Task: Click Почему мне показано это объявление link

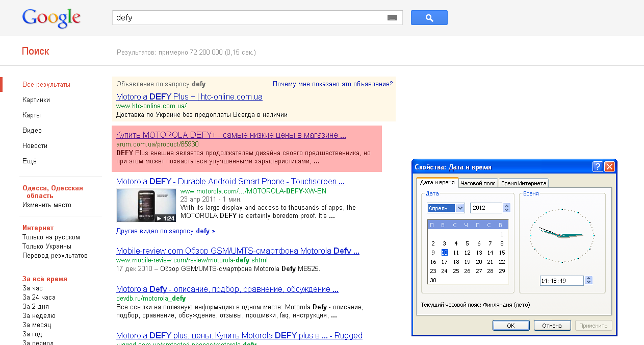Action: 333,84
